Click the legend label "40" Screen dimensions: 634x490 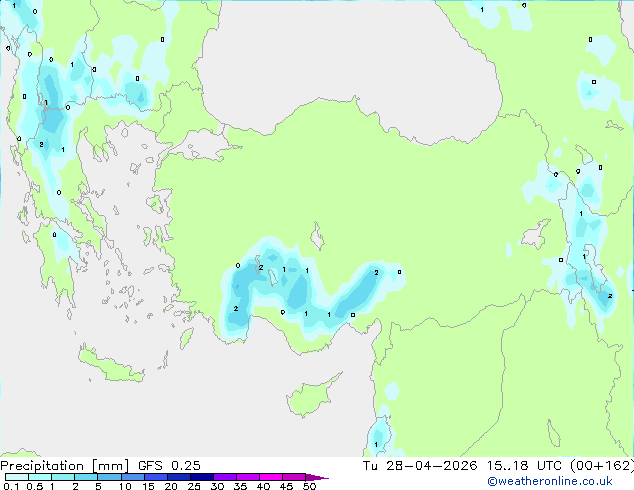(x=263, y=486)
